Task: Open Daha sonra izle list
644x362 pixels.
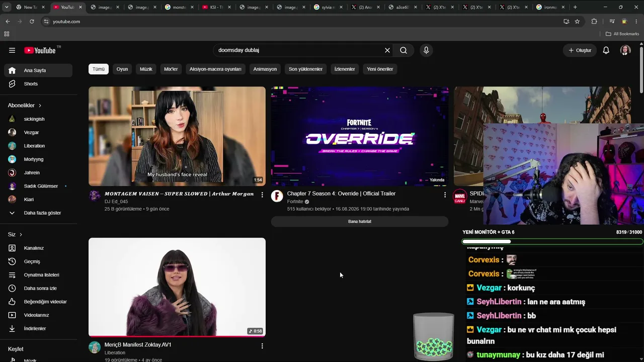Action: (x=38, y=288)
